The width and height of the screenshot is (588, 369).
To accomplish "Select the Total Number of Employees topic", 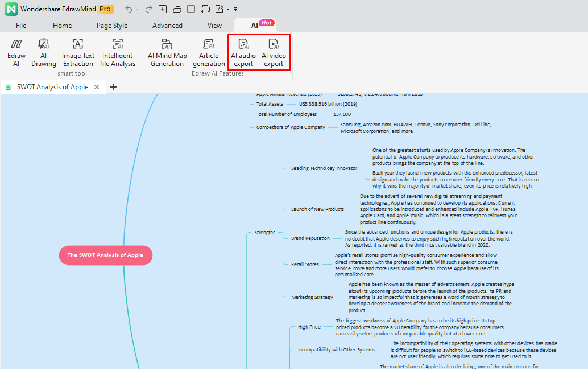I will pos(287,114).
